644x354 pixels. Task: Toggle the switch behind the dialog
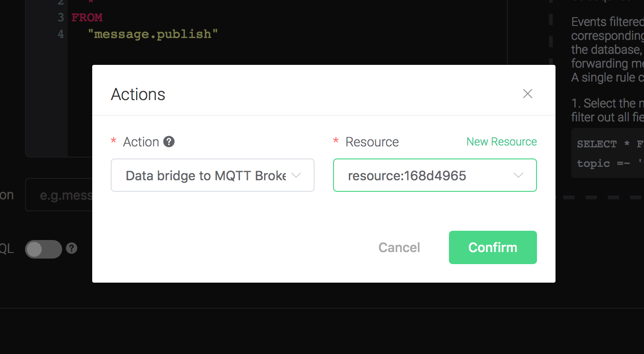(x=44, y=249)
